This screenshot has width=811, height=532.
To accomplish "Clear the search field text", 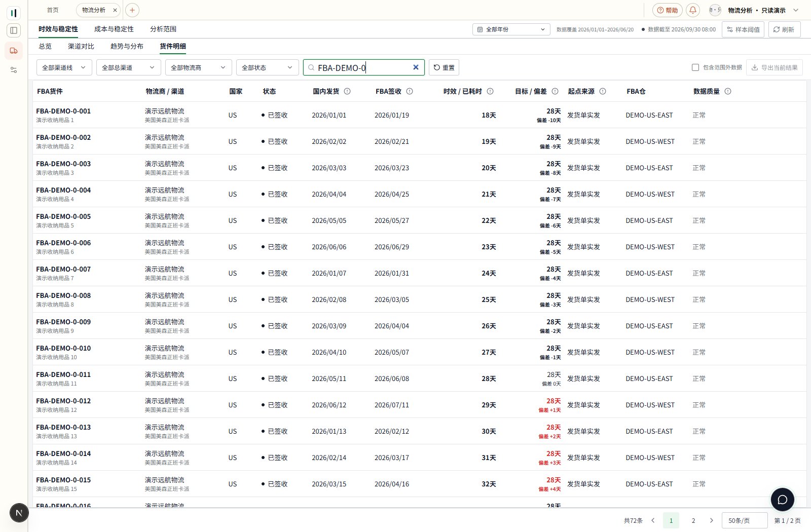I will pos(416,67).
